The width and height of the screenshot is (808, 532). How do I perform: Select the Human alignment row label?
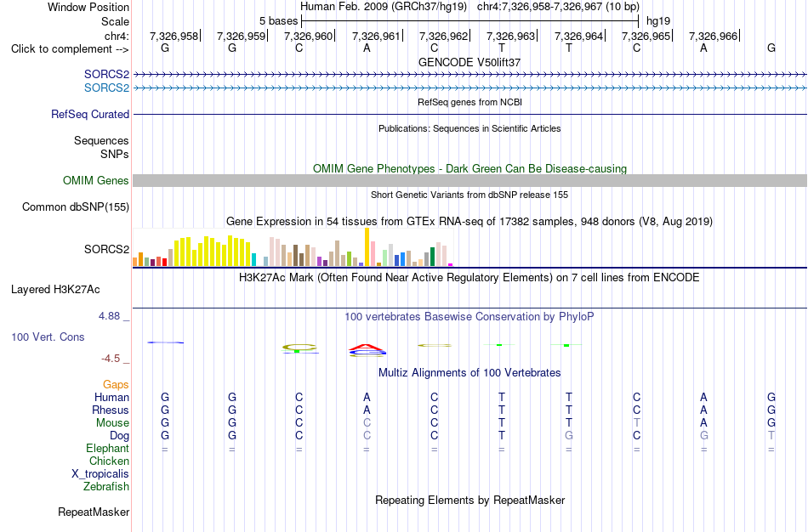pos(111,397)
